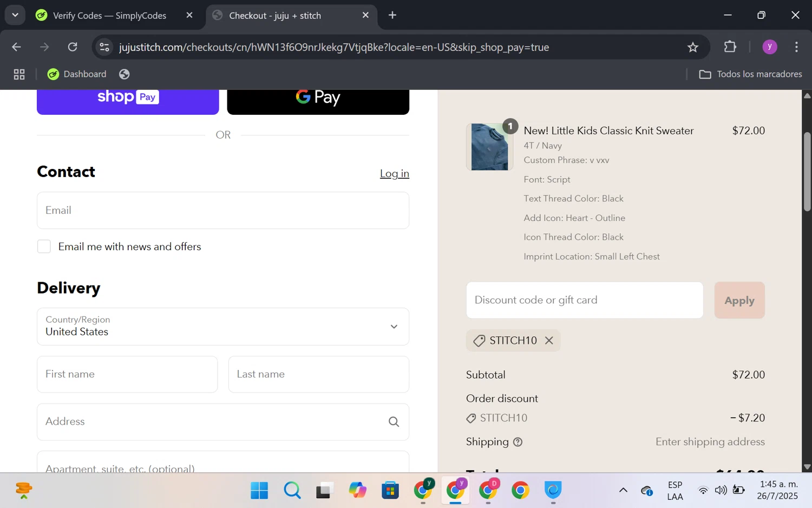Open the plain Chrome icon on taskbar
The width and height of the screenshot is (812, 508).
pos(520,491)
